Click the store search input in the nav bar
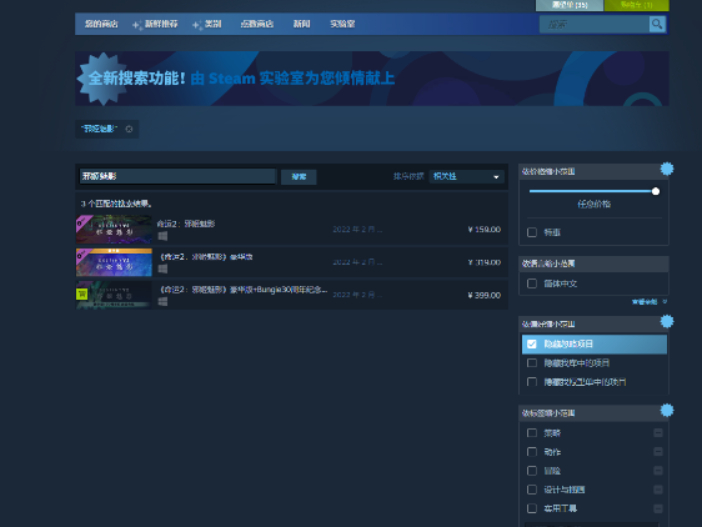The image size is (702, 527). [594, 24]
